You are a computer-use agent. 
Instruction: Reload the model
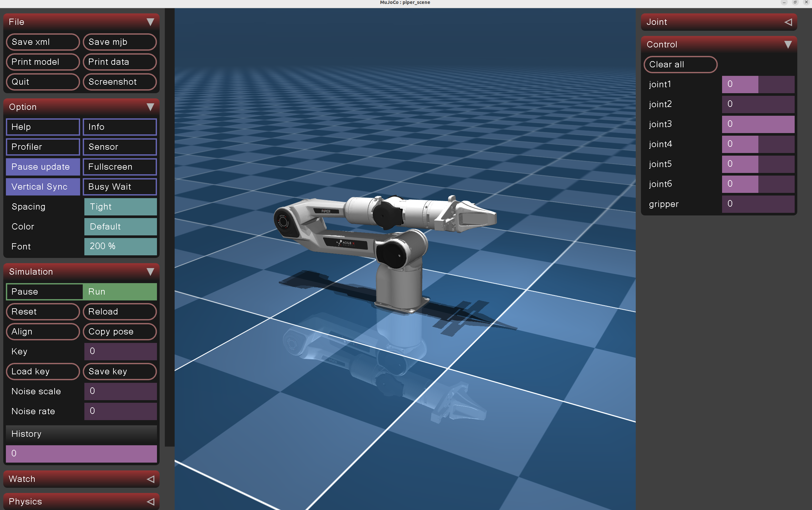pyautogui.click(x=120, y=312)
